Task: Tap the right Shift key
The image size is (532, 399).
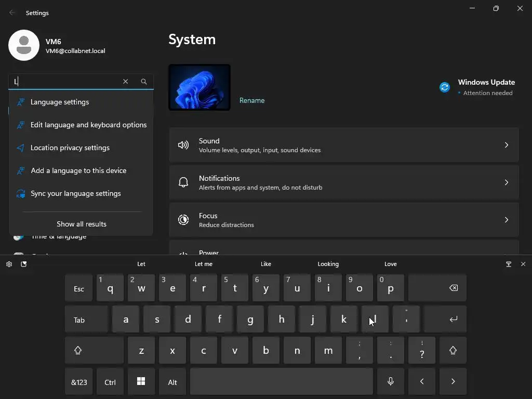Action: coord(453,351)
